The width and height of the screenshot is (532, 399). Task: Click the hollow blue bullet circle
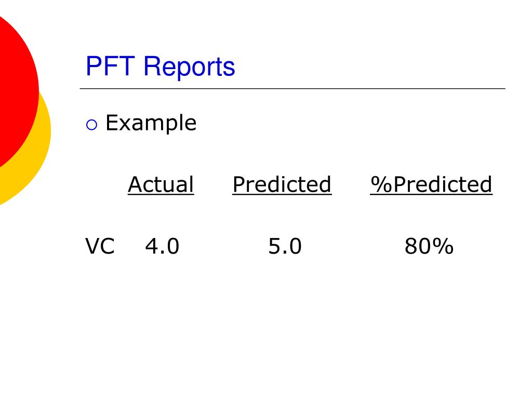tap(91, 125)
